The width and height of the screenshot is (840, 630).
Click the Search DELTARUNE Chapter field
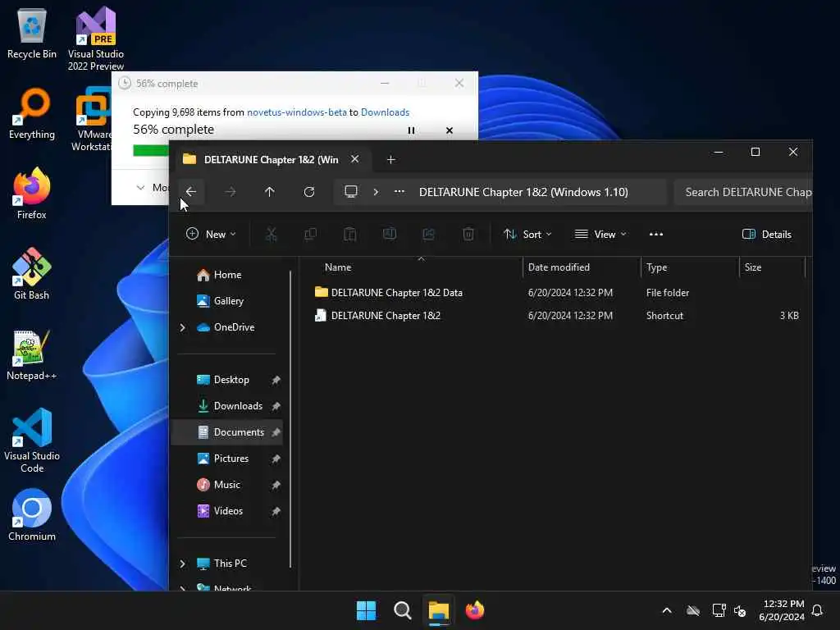pos(743,192)
